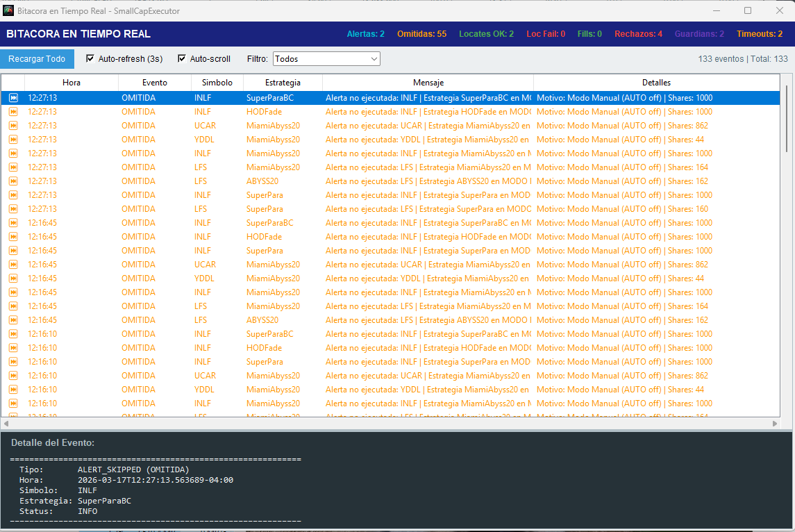This screenshot has width=795, height=532.
Task: Click skip icon of 12:16:45 INLF HODFade row
Action: [13, 237]
